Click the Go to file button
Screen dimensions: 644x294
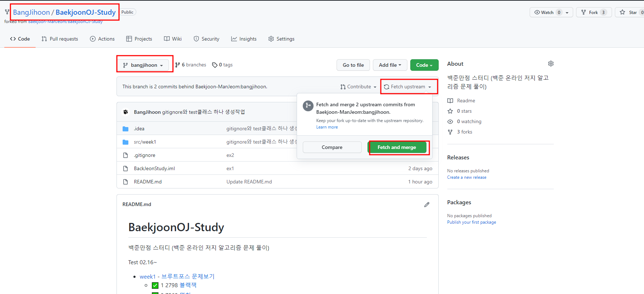pos(353,65)
